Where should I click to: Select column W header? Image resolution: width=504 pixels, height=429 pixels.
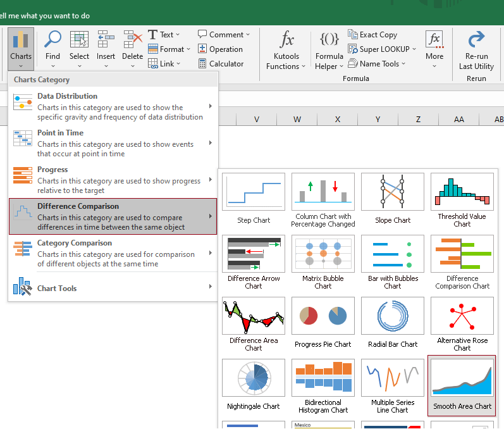pyautogui.click(x=297, y=120)
